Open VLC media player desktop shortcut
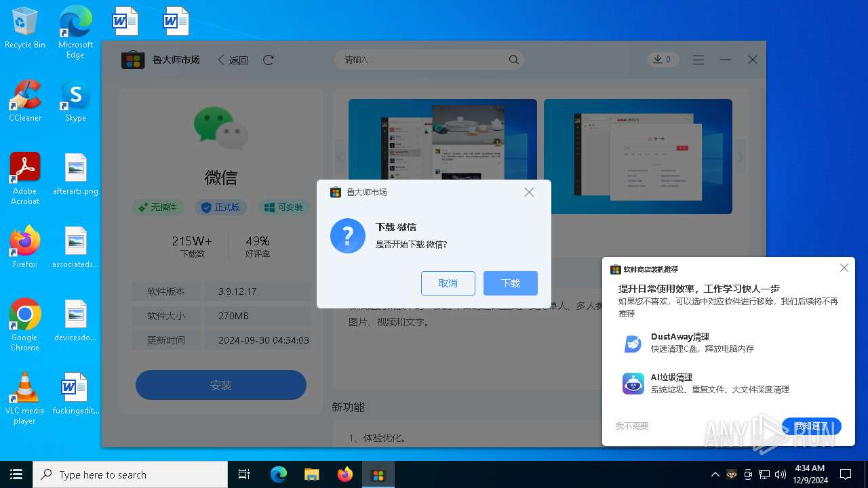 (x=25, y=399)
